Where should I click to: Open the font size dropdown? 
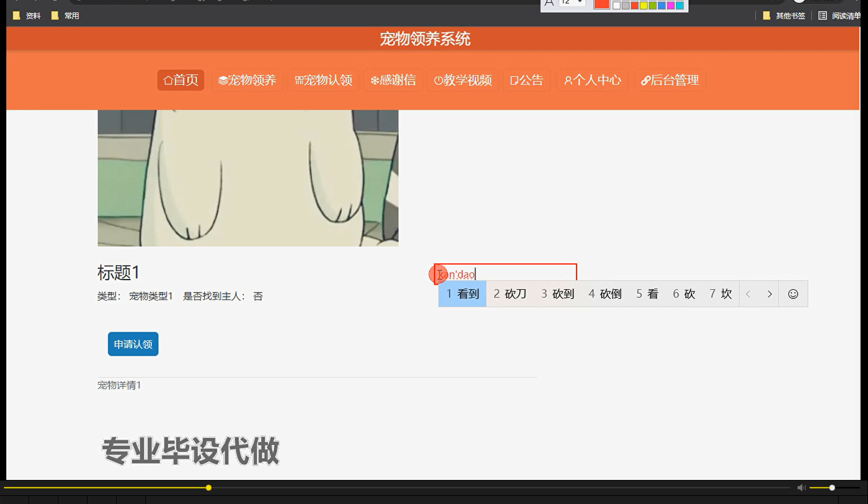(571, 3)
